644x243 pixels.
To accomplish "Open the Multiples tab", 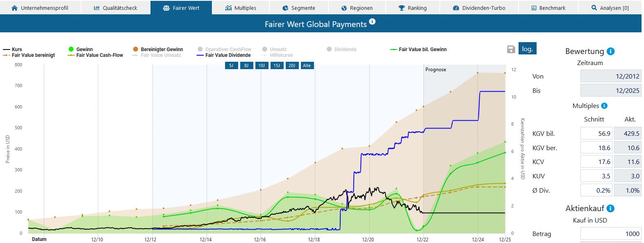I will point(241,8).
